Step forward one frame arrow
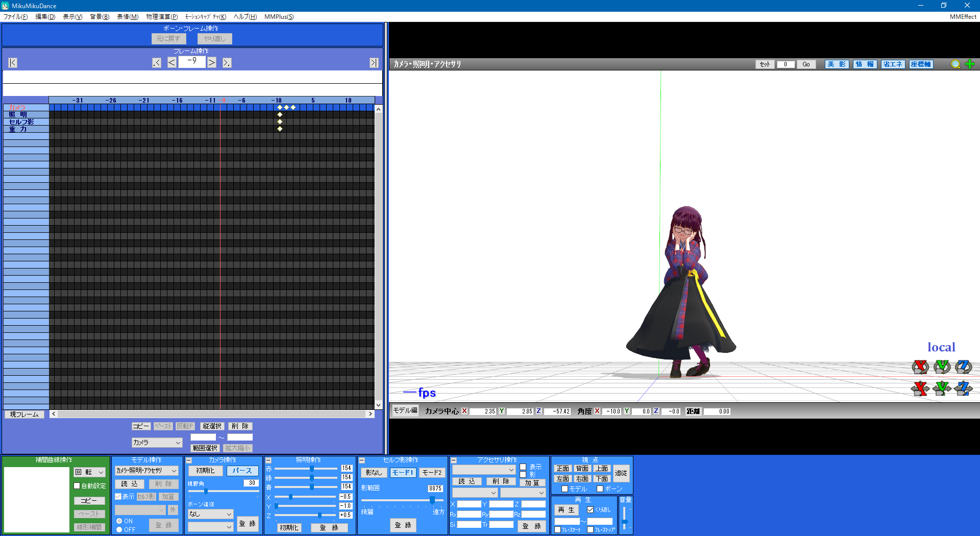Image resolution: width=980 pixels, height=536 pixels. tap(211, 62)
